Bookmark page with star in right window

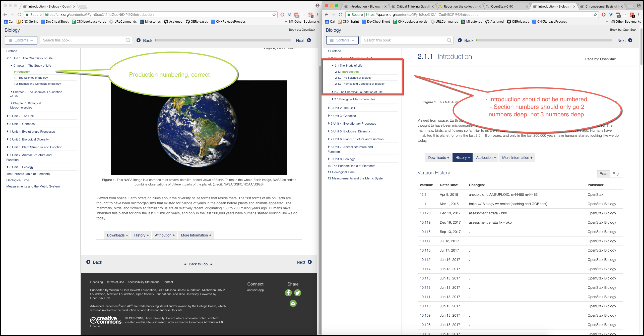pos(595,15)
